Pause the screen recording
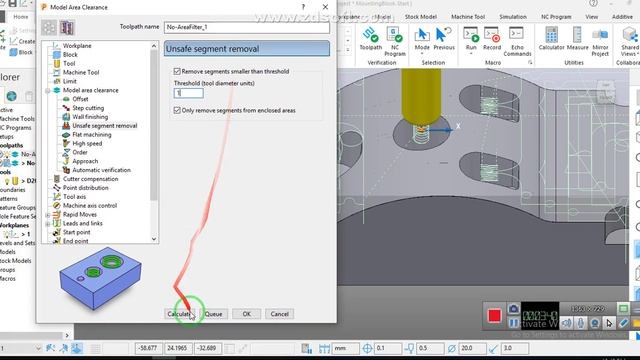640x360 pixels. 513,323
